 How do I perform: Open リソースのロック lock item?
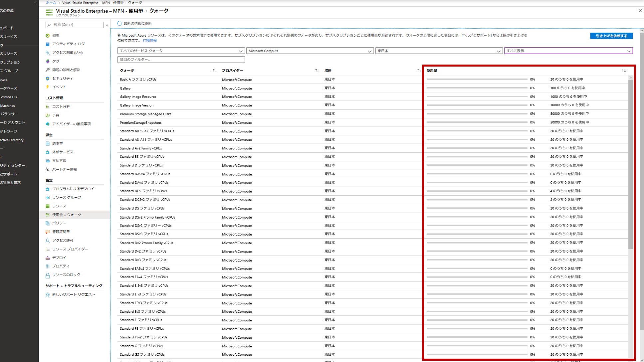pos(66,275)
